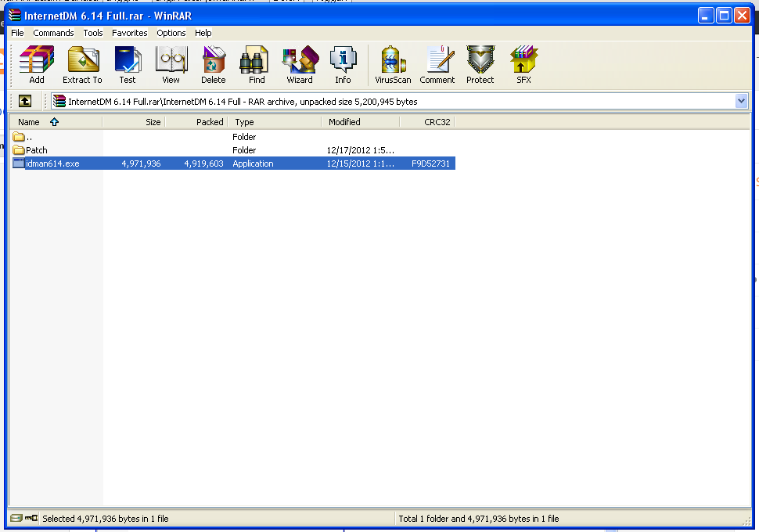Click the Application type cell
The height and width of the screenshot is (532, 759).
(x=253, y=164)
